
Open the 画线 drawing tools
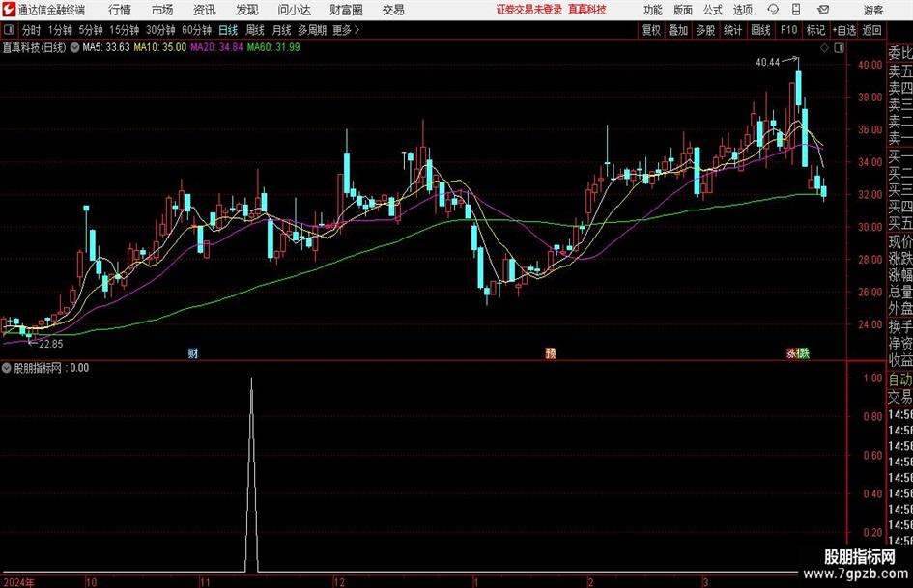761,30
